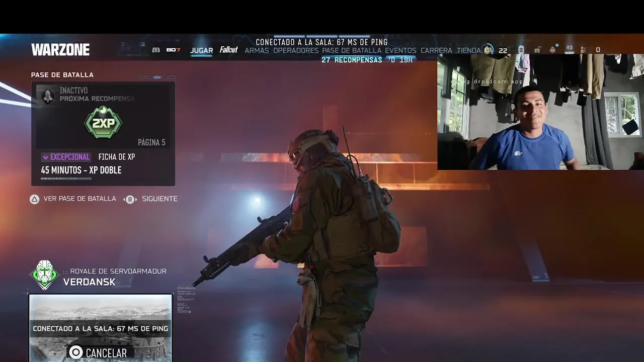Click the '45 MINUTOS - XP DOBLE' text
644x362 pixels.
81,170
